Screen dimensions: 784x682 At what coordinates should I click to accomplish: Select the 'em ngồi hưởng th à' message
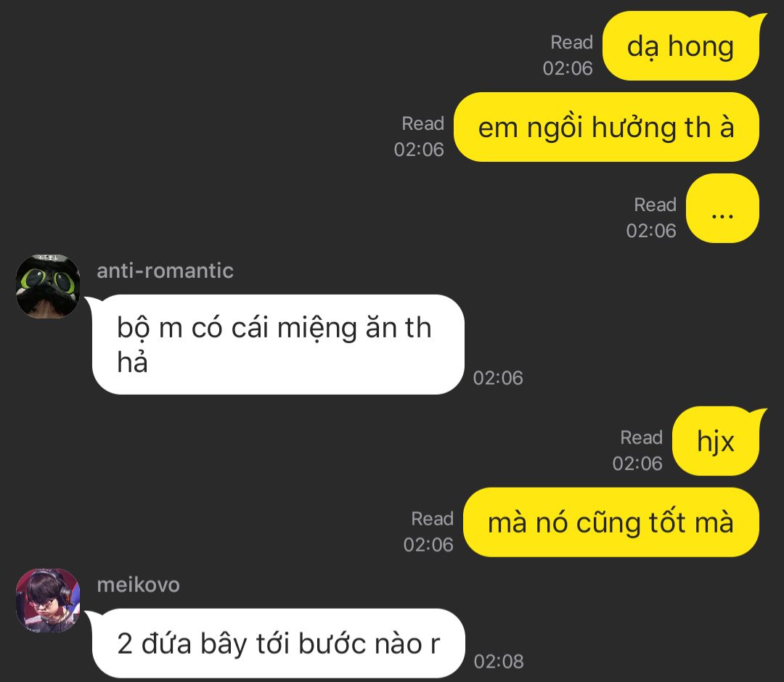point(606,127)
